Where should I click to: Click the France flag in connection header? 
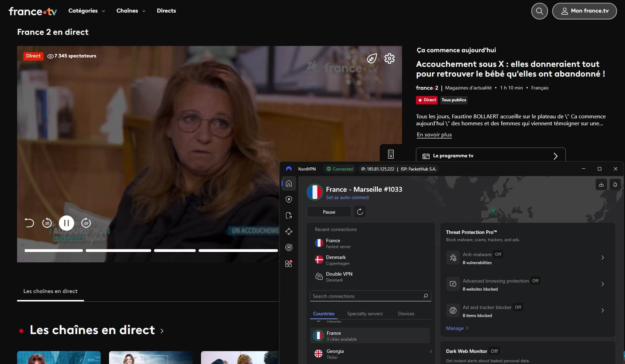coord(315,192)
